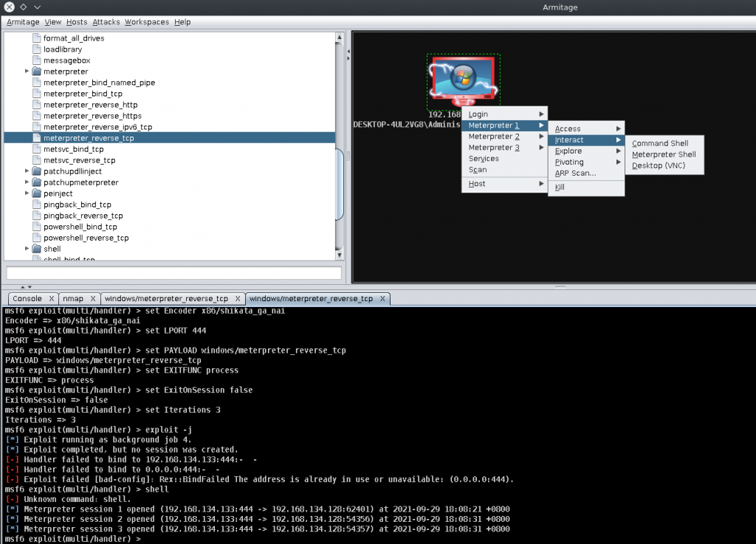Click the metsvc_reverse_tcp file icon
Image resolution: width=756 pixels, height=544 pixels.
[37, 160]
